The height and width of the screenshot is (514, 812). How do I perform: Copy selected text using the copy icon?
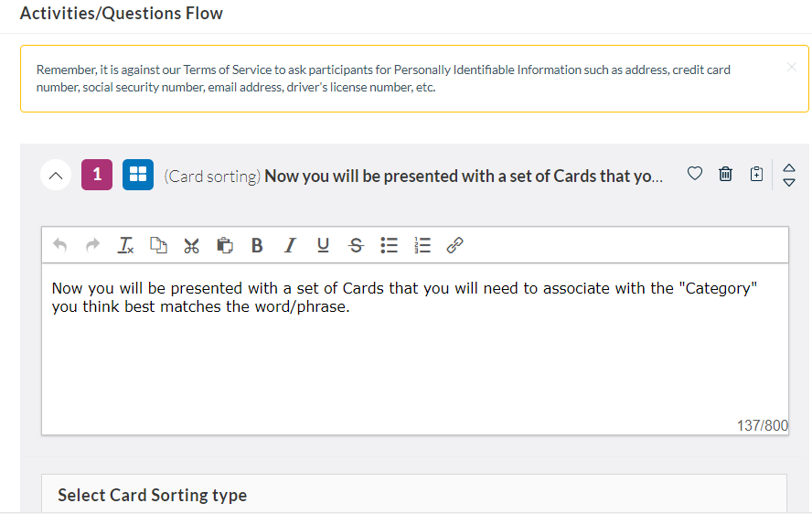[158, 245]
